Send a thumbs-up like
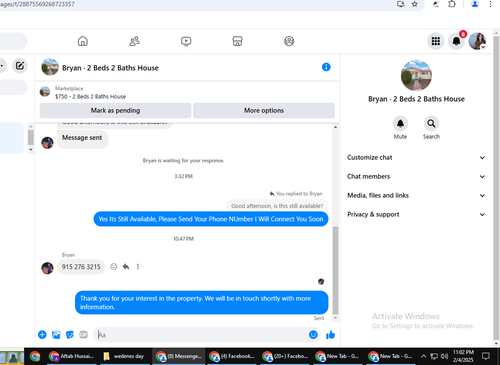Viewport: 500px width, 365px height. (x=330, y=334)
